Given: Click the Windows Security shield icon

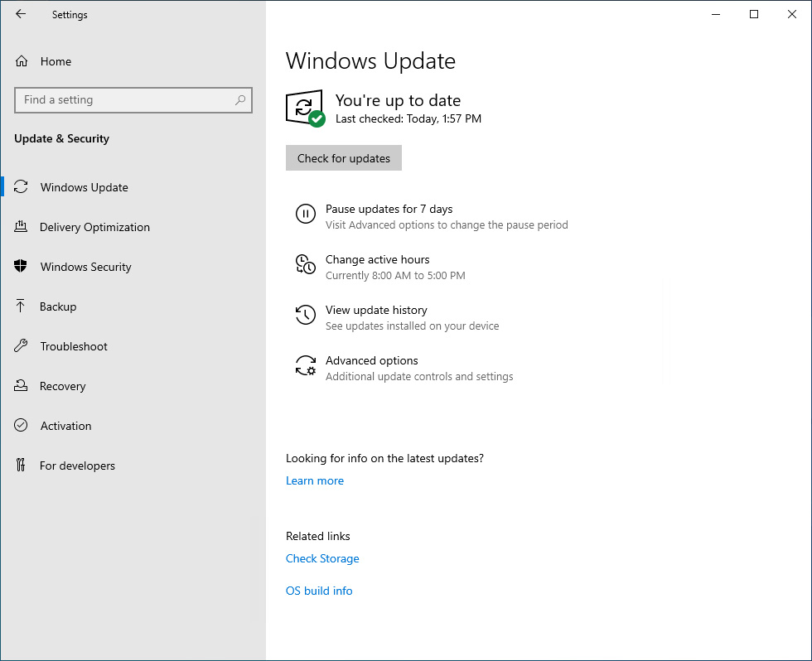Looking at the screenshot, I should (22, 267).
